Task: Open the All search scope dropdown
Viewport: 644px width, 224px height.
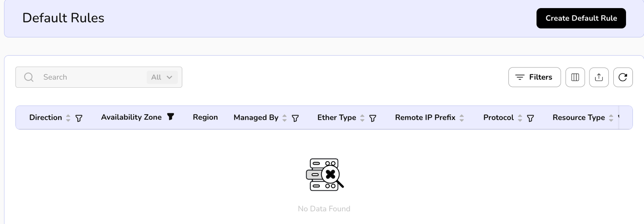Action: (162, 77)
